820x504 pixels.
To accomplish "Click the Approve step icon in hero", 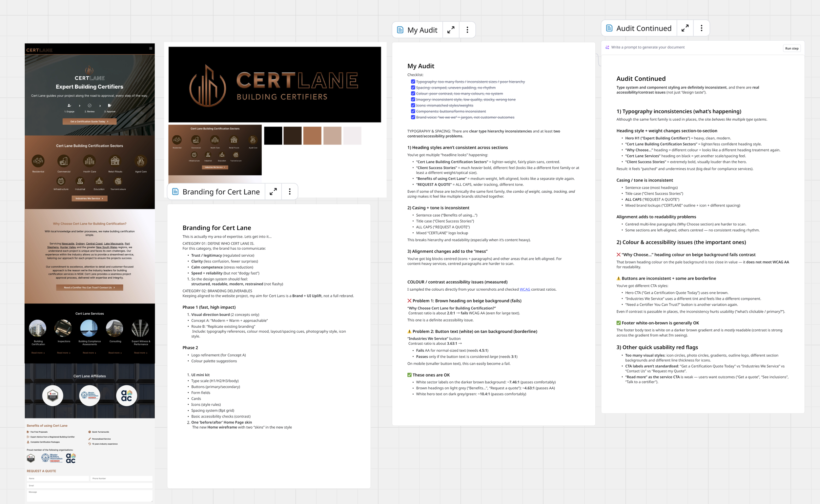I will [x=110, y=106].
